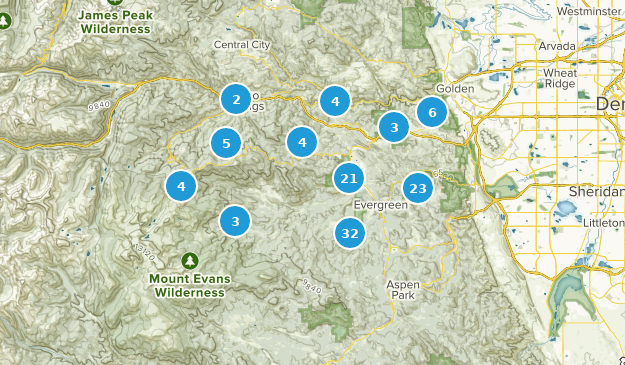Open the 3 cluster closest to Golden
The image size is (625, 365).
(394, 127)
